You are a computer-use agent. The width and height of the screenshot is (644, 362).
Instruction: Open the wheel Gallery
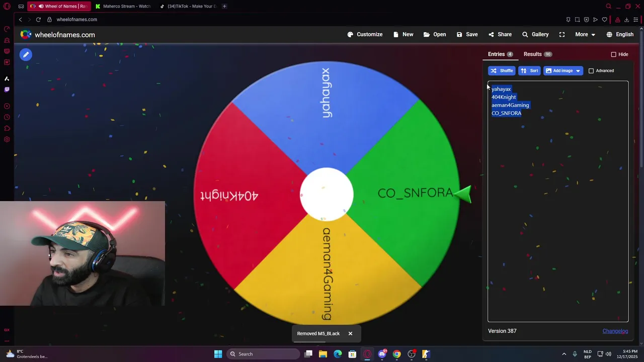click(535, 35)
